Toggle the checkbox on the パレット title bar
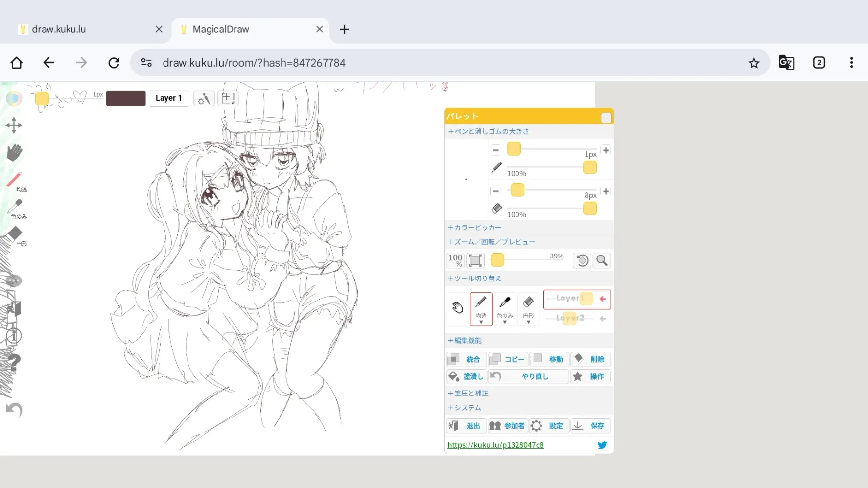This screenshot has width=868, height=488. tap(606, 118)
